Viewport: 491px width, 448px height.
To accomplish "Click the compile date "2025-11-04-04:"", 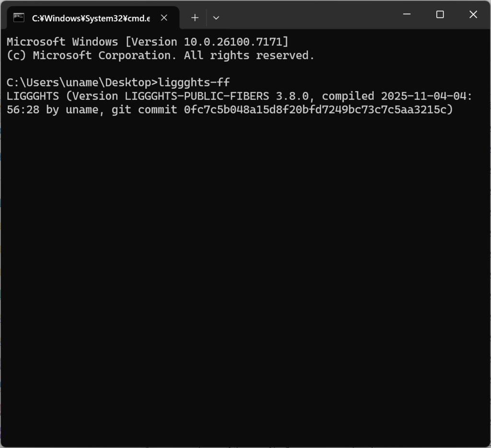I will point(427,96).
